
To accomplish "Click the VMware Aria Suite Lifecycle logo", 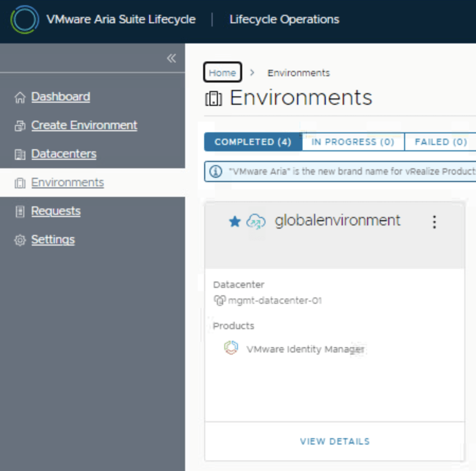I will (x=24, y=20).
